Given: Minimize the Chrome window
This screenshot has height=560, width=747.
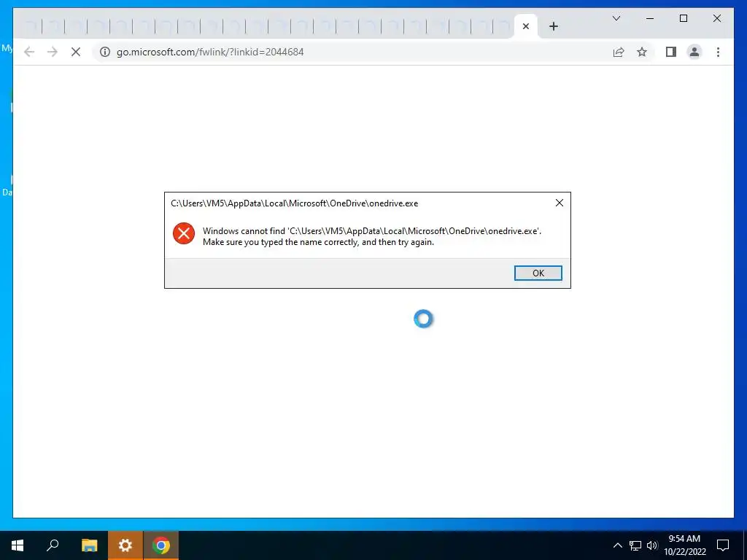Looking at the screenshot, I should (x=650, y=18).
